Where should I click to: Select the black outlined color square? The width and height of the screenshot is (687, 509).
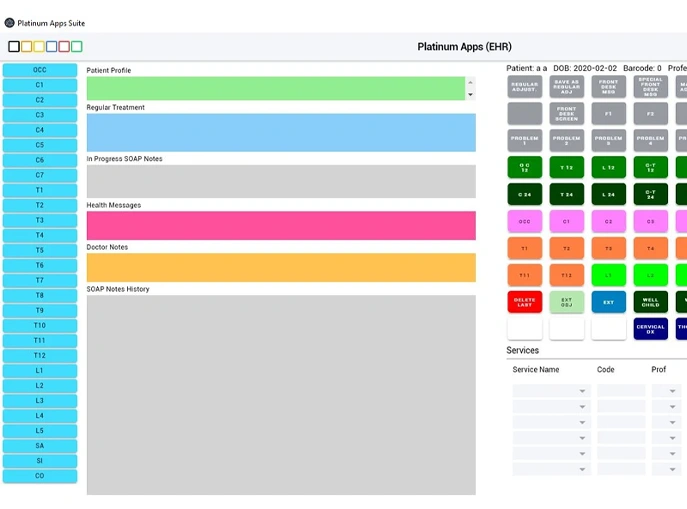pyautogui.click(x=14, y=46)
